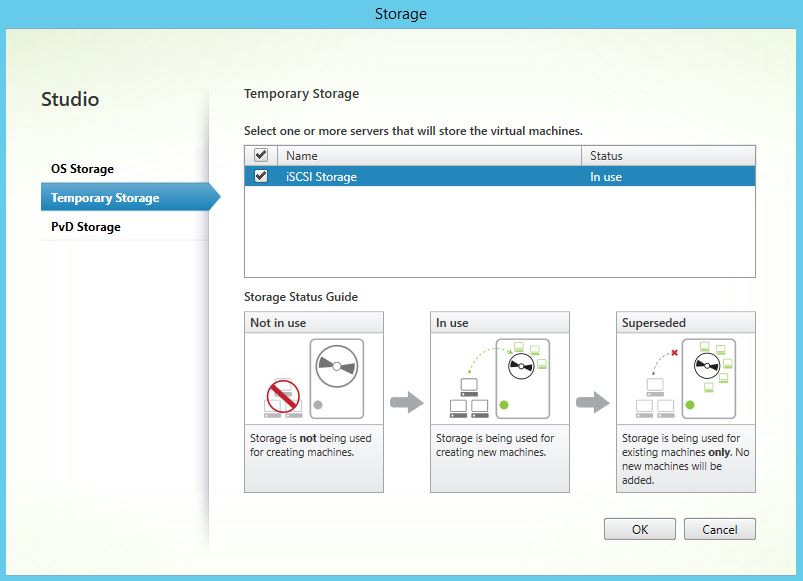Click the OK button
803x581 pixels.
[639, 529]
